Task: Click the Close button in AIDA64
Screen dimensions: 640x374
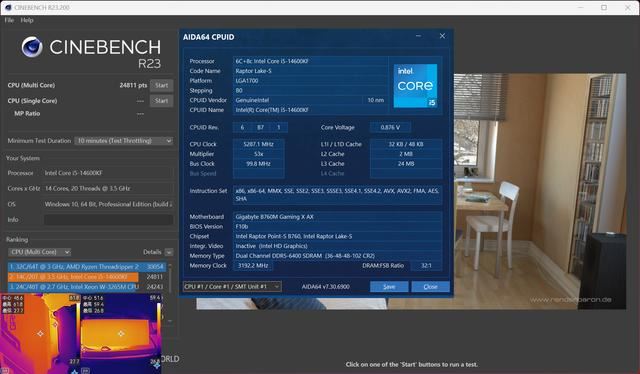Action: [x=431, y=287]
